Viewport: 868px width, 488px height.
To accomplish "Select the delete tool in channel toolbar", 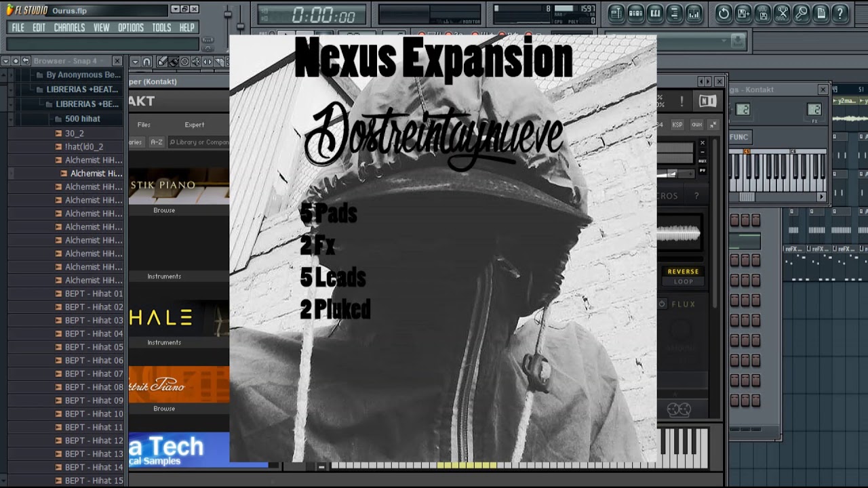I will coord(184,62).
